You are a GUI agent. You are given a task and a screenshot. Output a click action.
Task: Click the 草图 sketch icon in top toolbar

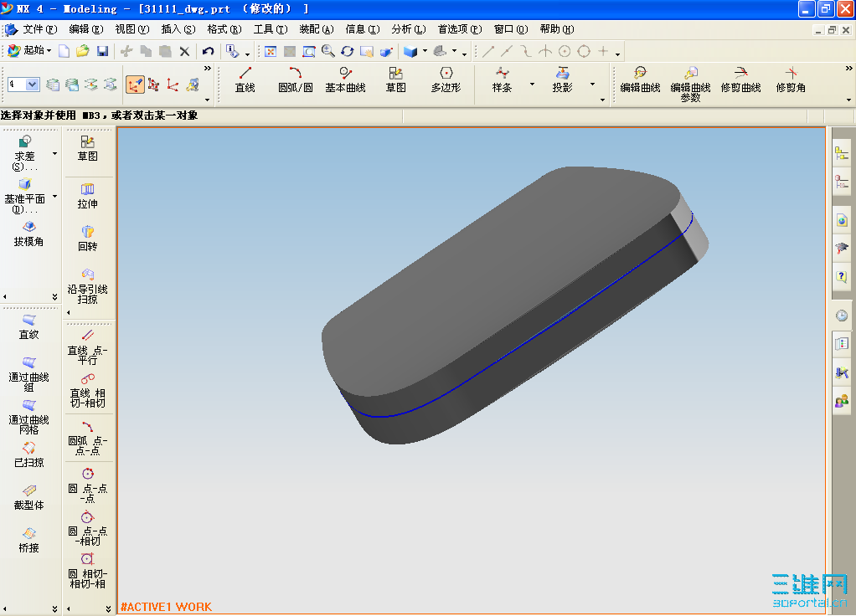click(396, 80)
